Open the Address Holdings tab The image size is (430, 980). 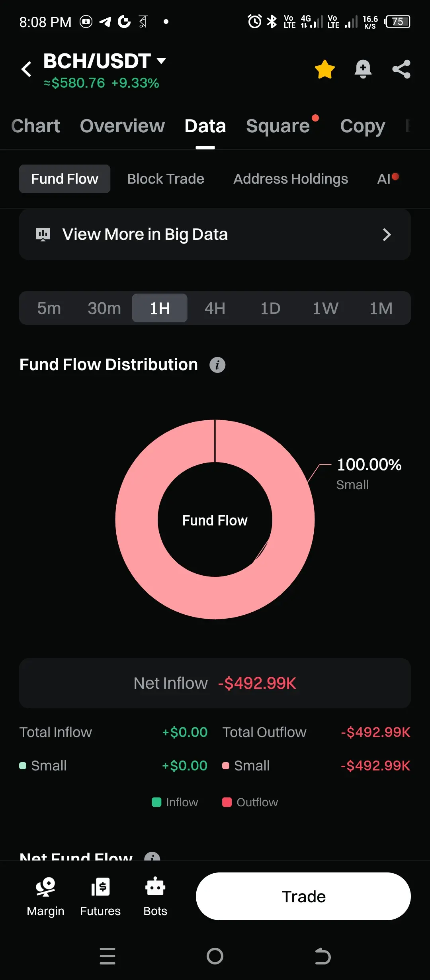pos(291,179)
